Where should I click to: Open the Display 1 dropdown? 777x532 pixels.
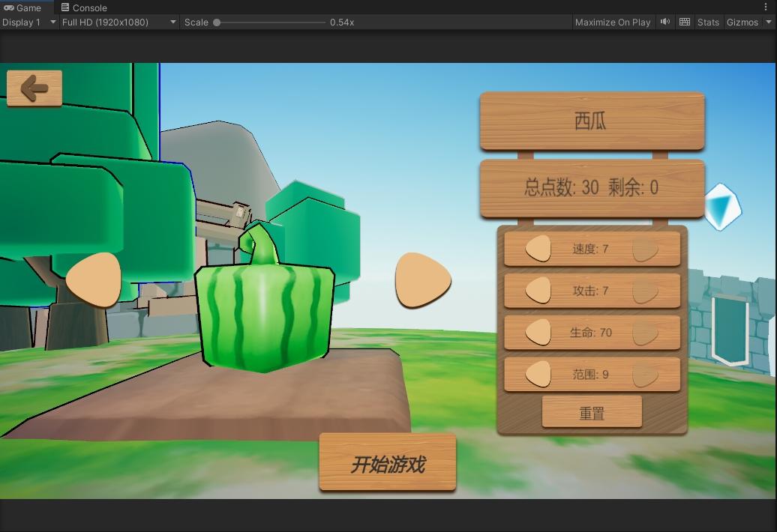29,22
